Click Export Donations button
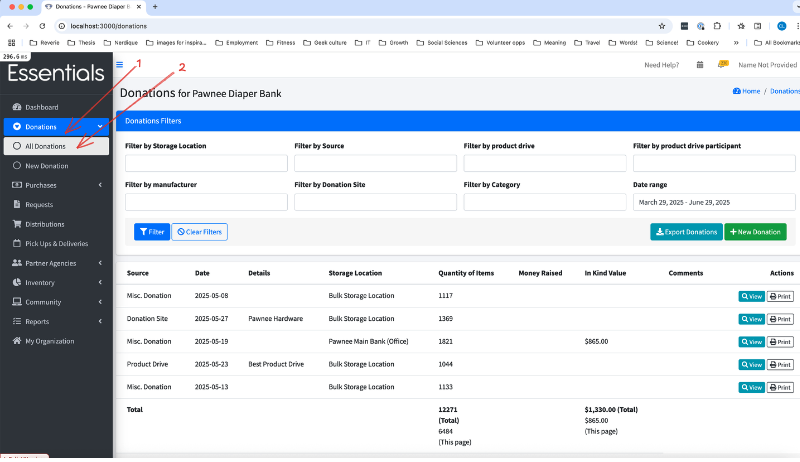 pyautogui.click(x=686, y=232)
